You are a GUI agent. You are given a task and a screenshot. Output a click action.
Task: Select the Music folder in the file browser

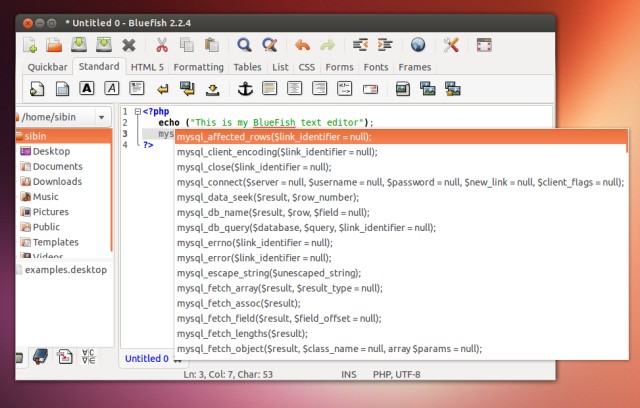point(40,197)
